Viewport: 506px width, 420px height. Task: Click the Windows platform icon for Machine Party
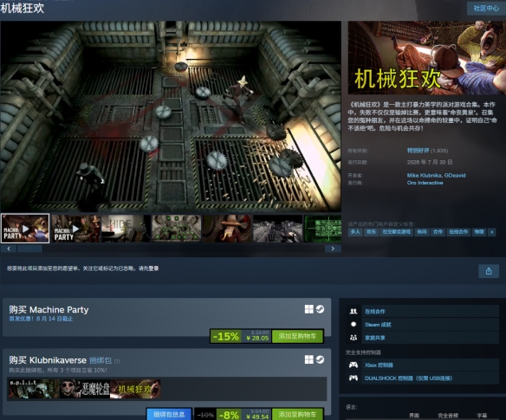(308, 309)
